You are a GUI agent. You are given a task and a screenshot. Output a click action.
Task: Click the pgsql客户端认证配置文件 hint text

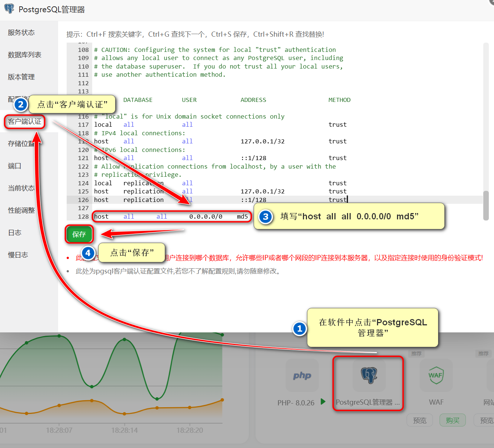178,271
